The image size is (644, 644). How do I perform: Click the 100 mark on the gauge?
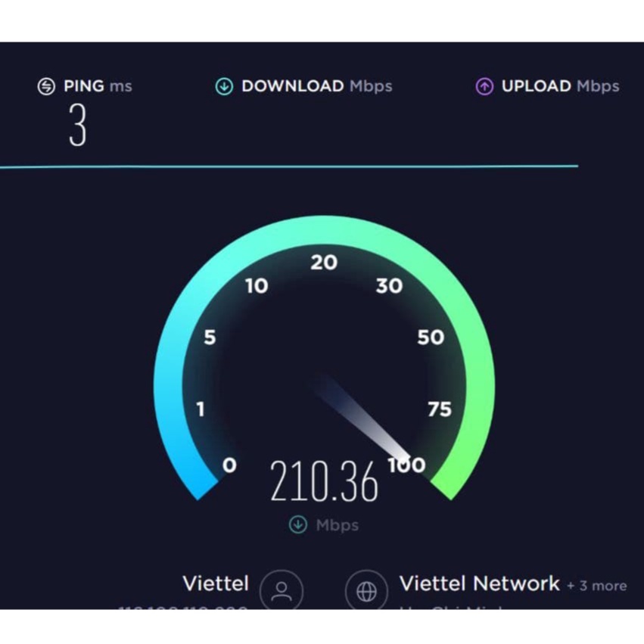[x=406, y=465]
